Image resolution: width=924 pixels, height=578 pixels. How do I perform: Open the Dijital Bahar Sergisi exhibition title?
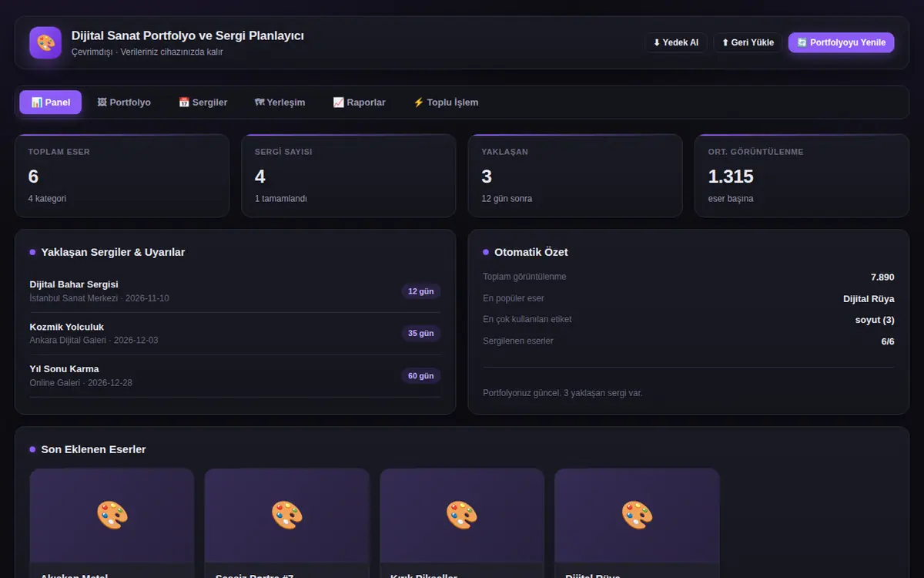(x=74, y=284)
